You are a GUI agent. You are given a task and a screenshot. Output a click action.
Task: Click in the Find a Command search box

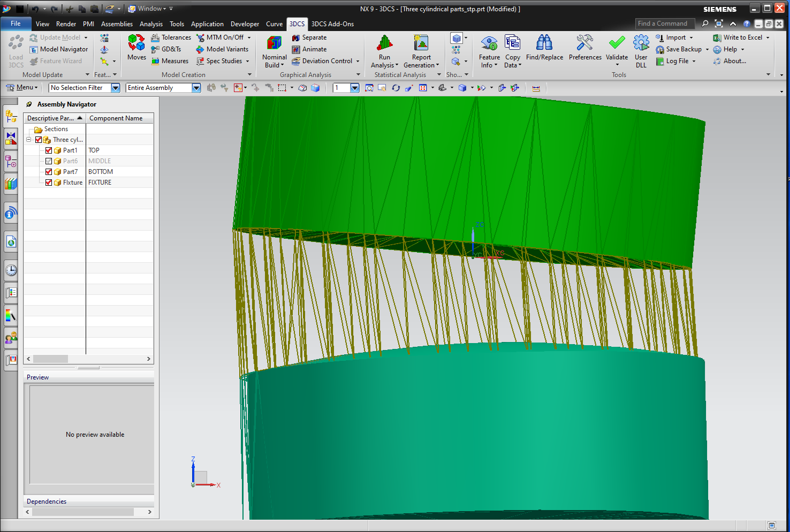point(664,24)
